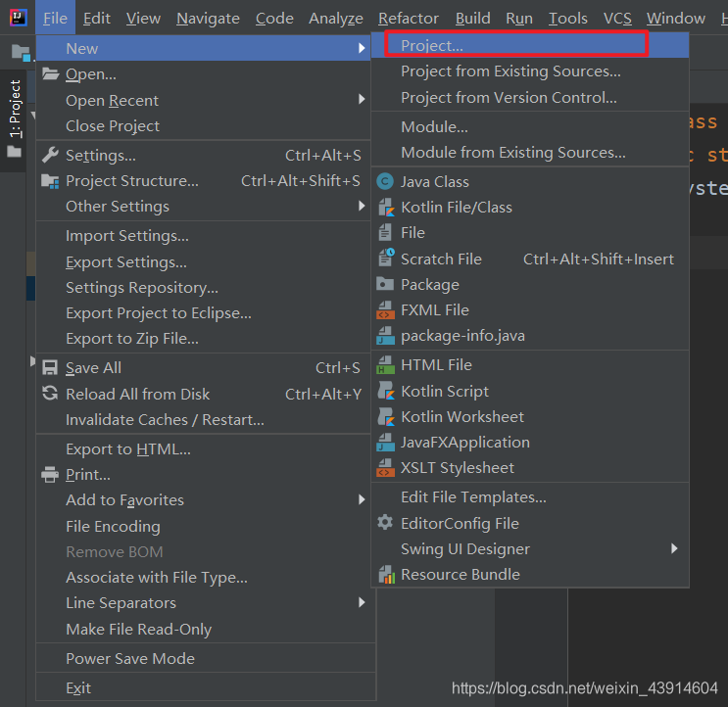This screenshot has height=707, width=728.
Task: Click the project folder icon in the toolbar
Action: tap(21, 53)
